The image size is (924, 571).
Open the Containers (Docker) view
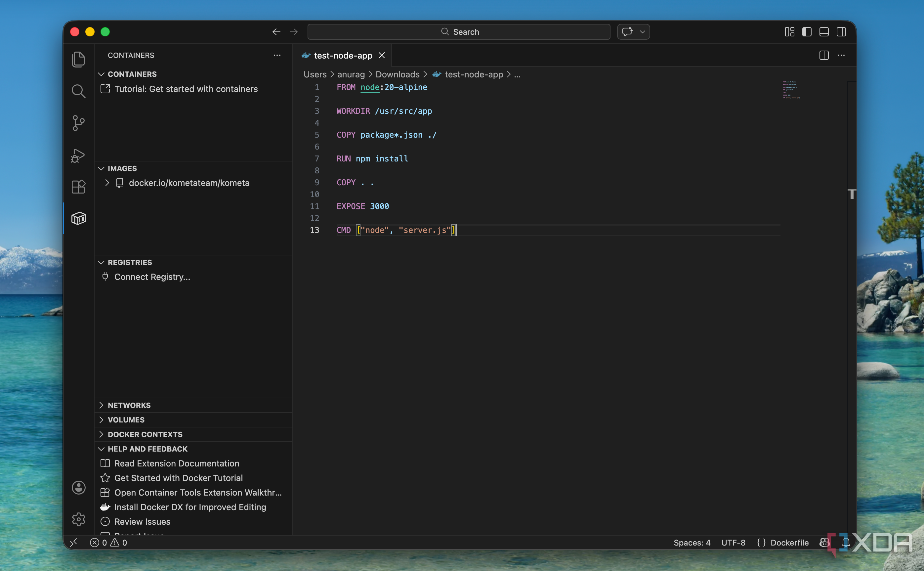(x=78, y=218)
